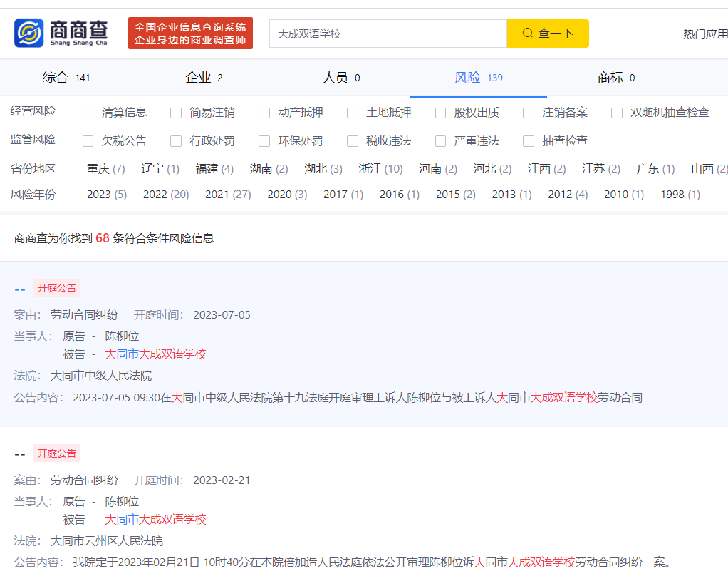Filter by province 河南 (2)

pos(438,169)
